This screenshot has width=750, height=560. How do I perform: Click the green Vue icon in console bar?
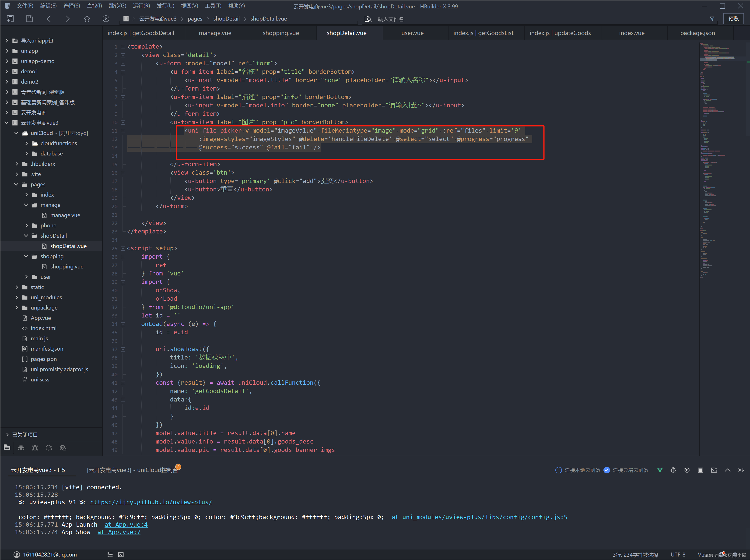pyautogui.click(x=659, y=470)
